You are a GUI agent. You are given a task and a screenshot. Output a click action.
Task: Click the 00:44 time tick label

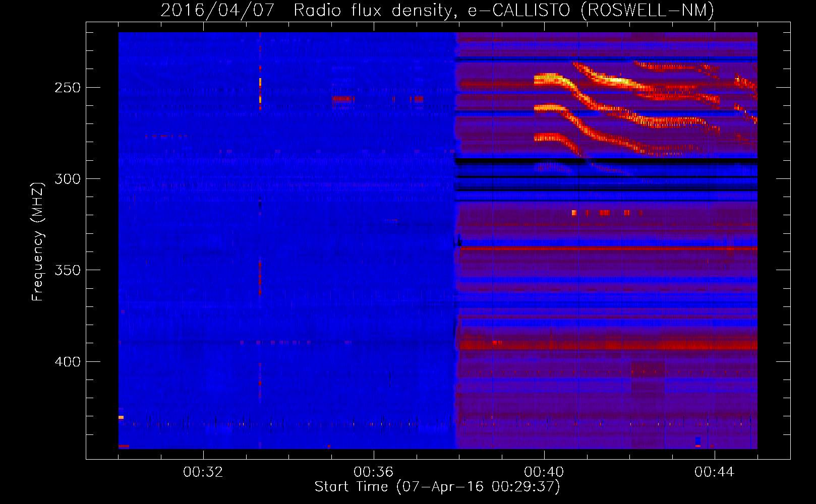pos(715,472)
